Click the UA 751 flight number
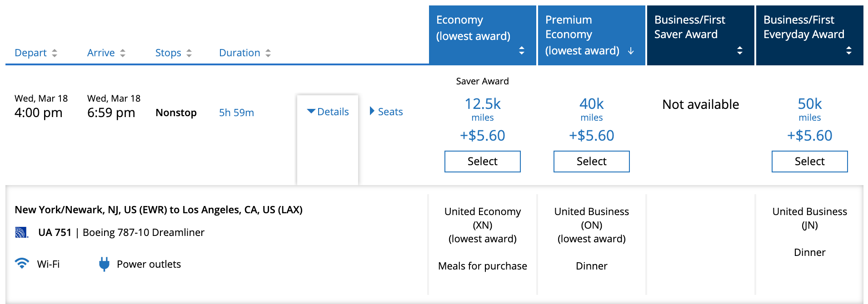The width and height of the screenshot is (868, 304). click(x=55, y=232)
